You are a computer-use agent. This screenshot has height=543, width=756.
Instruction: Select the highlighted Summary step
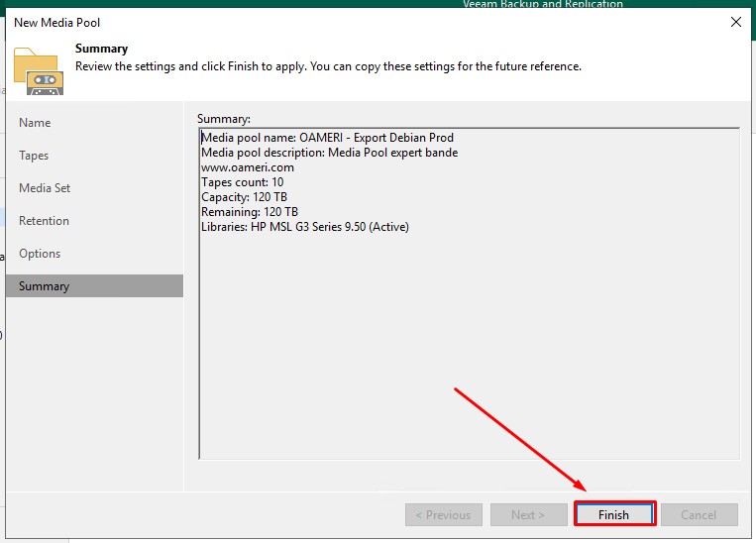(45, 286)
